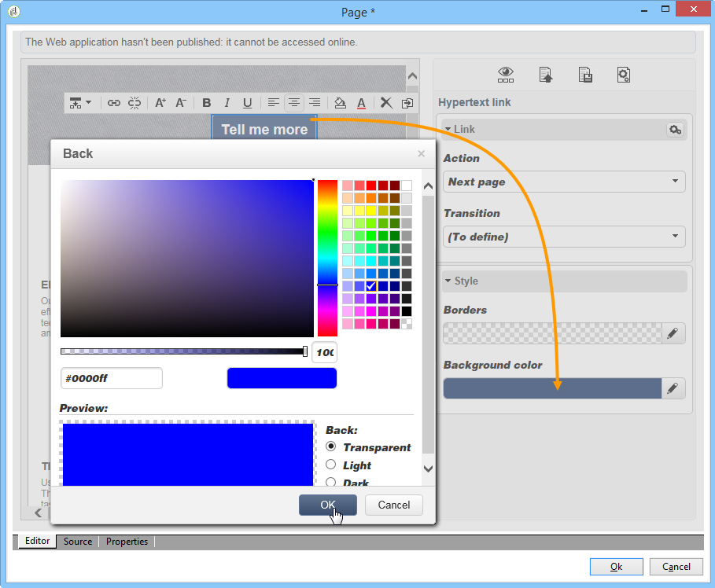This screenshot has height=588, width=715.
Task: Click the delete X icon in toolbar
Action: pyautogui.click(x=386, y=102)
